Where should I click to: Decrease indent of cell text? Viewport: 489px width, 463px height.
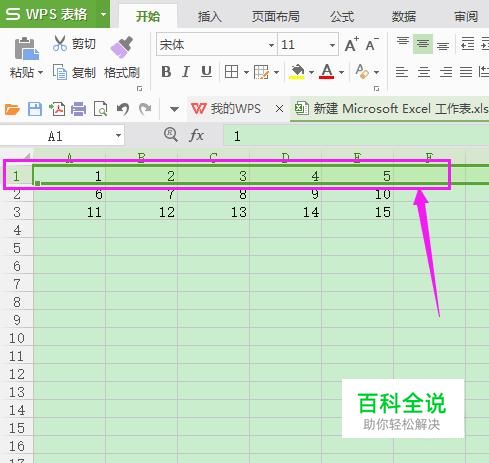[x=467, y=44]
